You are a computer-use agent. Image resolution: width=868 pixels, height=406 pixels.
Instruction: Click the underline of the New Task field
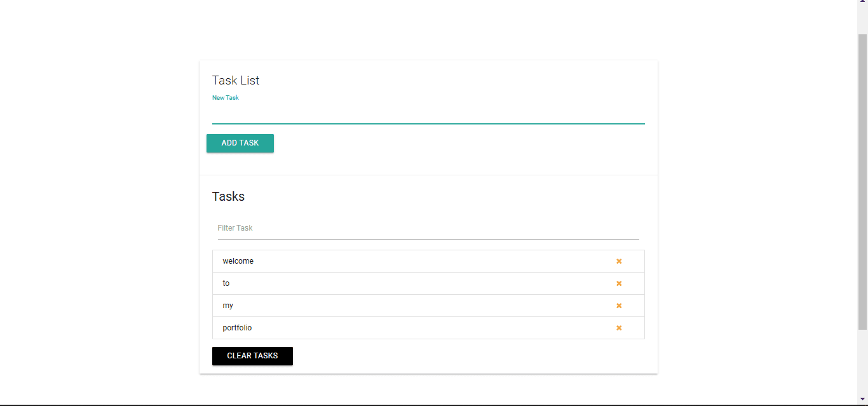tap(428, 123)
